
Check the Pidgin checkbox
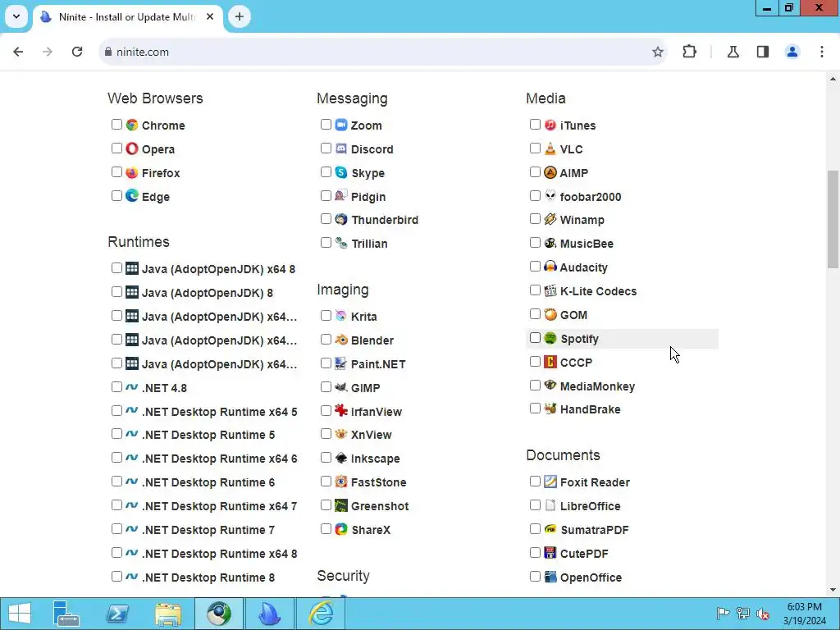coord(326,195)
